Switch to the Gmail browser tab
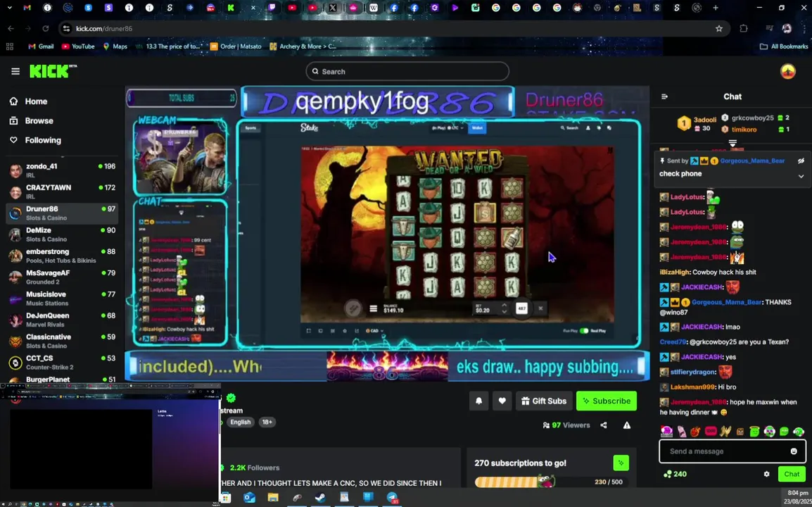The width and height of the screenshot is (812, 507). point(27,8)
